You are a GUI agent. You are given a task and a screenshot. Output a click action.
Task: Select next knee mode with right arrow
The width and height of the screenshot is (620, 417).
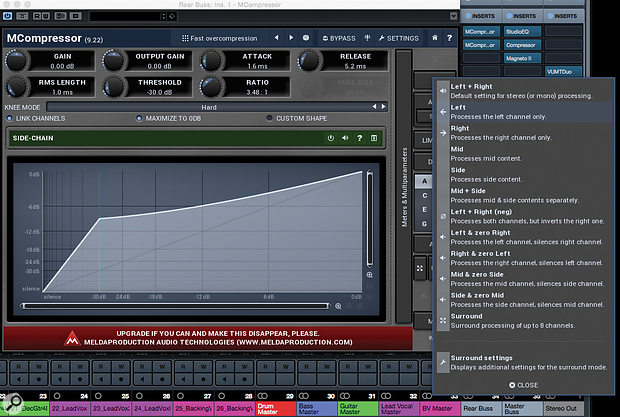click(383, 107)
